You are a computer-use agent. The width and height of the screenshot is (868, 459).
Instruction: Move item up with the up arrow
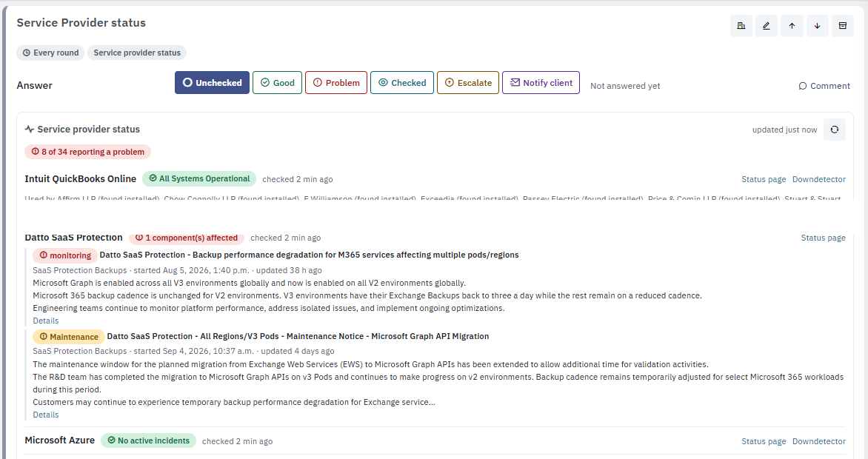click(x=792, y=26)
